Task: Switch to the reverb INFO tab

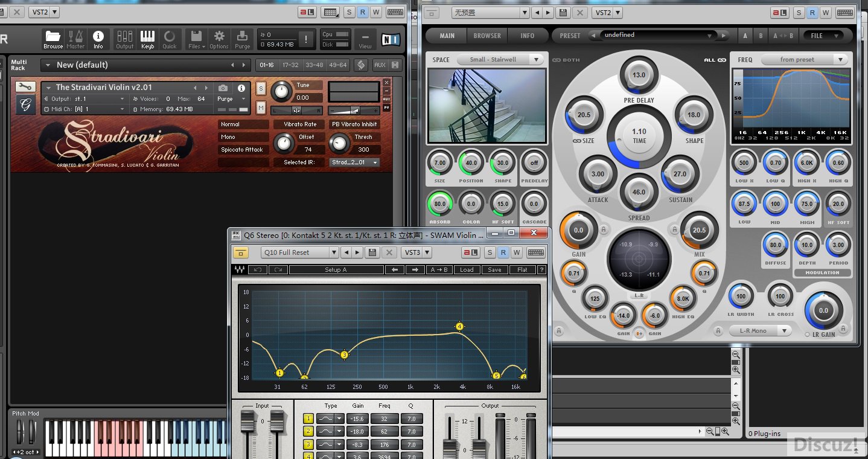Action: click(528, 36)
